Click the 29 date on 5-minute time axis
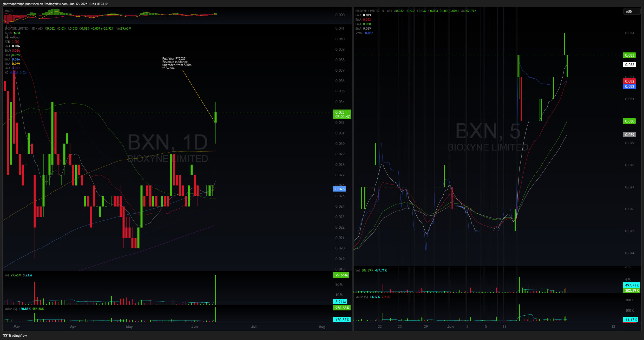 426,327
